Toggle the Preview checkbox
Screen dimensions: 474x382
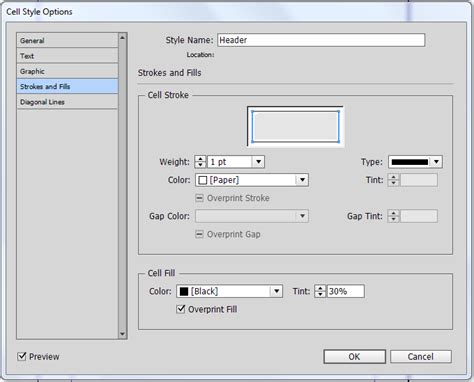(22, 356)
